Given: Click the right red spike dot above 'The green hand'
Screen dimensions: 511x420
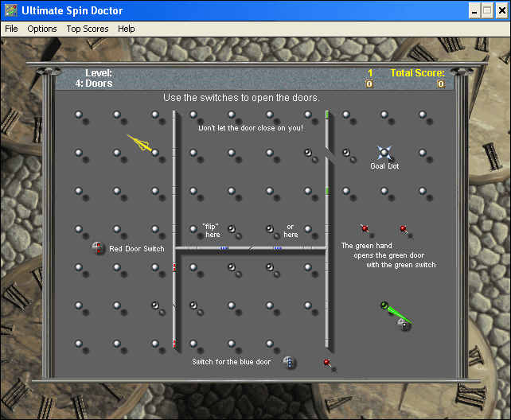Looking at the screenshot, I should [403, 228].
